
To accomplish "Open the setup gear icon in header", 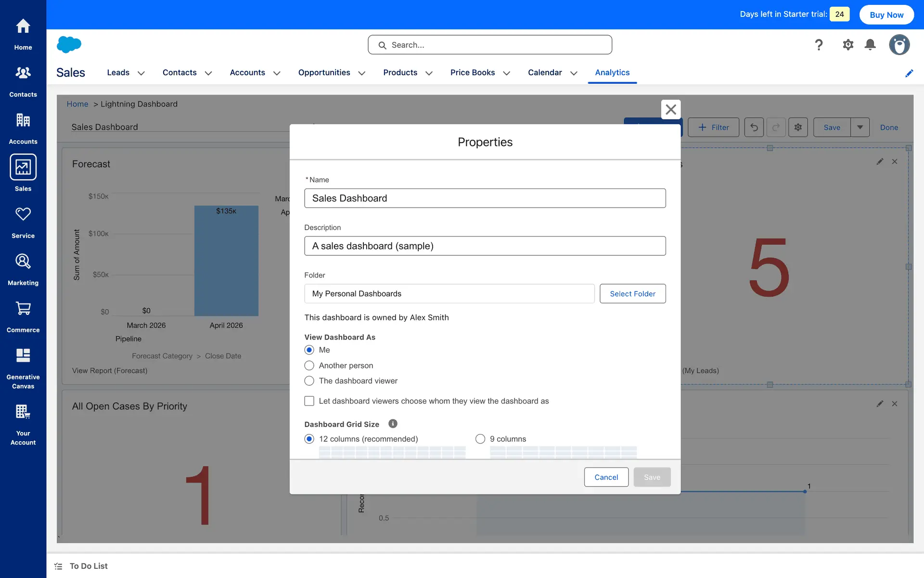I will 847,45.
